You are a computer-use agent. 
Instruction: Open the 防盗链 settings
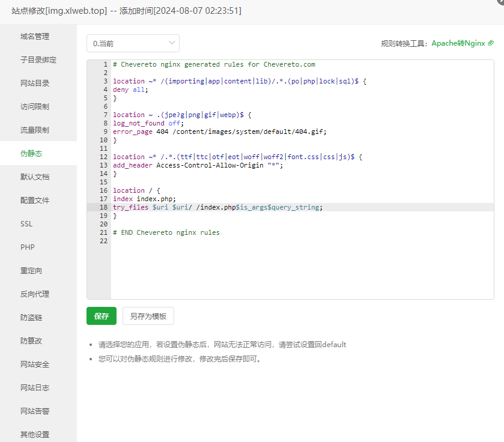click(31, 318)
